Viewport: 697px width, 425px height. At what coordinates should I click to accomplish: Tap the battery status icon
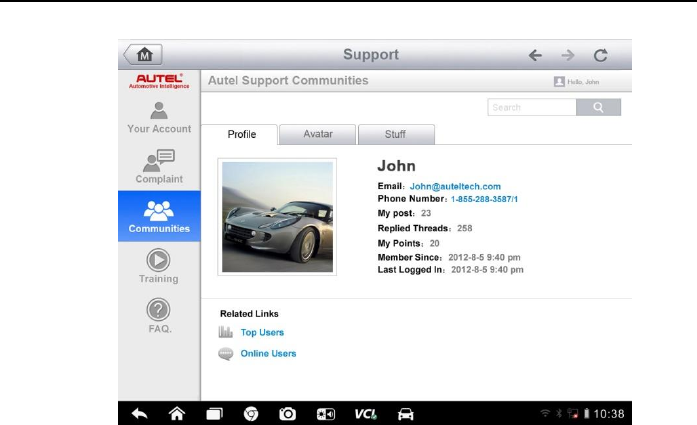pos(586,414)
